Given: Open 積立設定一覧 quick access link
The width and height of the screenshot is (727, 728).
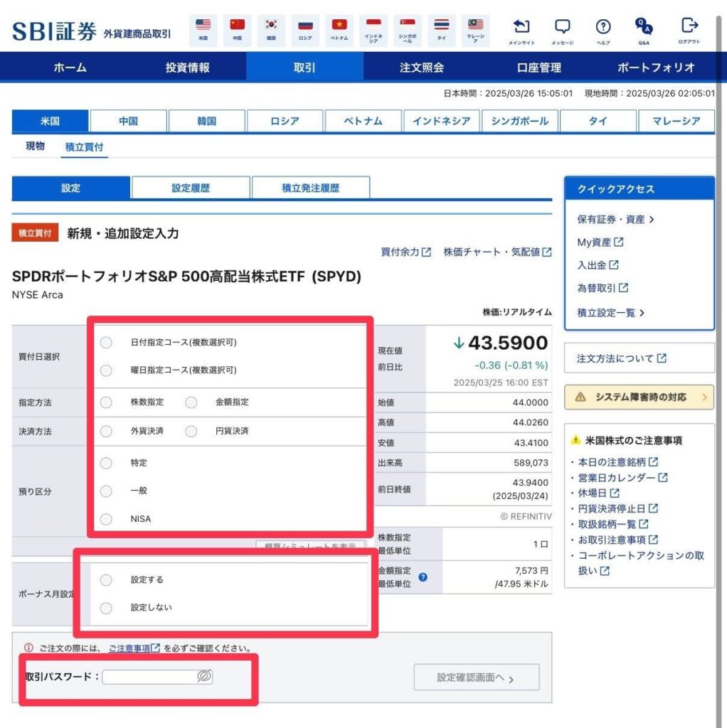Looking at the screenshot, I should click(611, 313).
